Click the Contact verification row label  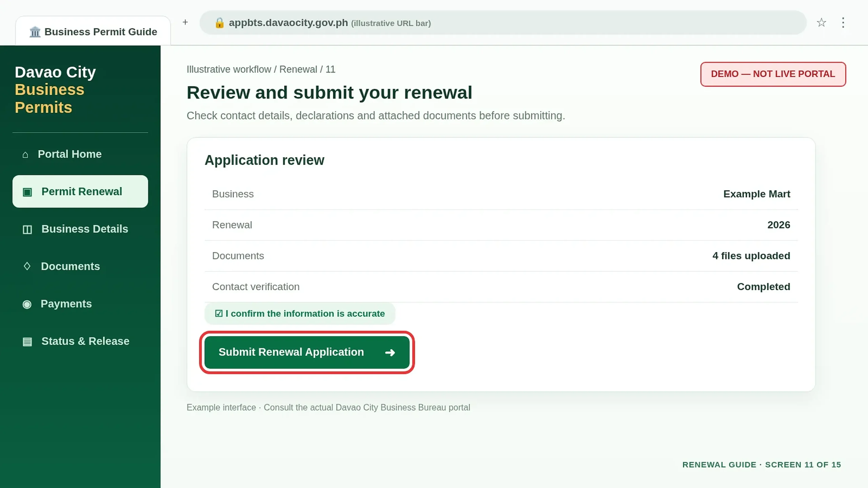[x=256, y=287]
